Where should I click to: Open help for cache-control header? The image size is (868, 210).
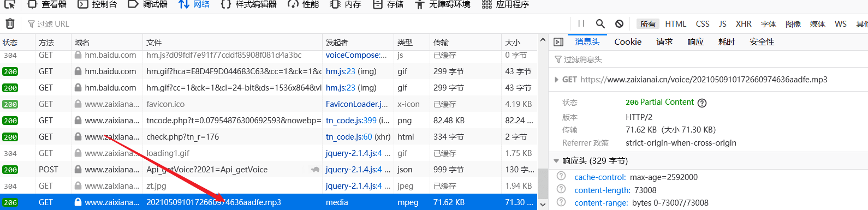(561, 176)
